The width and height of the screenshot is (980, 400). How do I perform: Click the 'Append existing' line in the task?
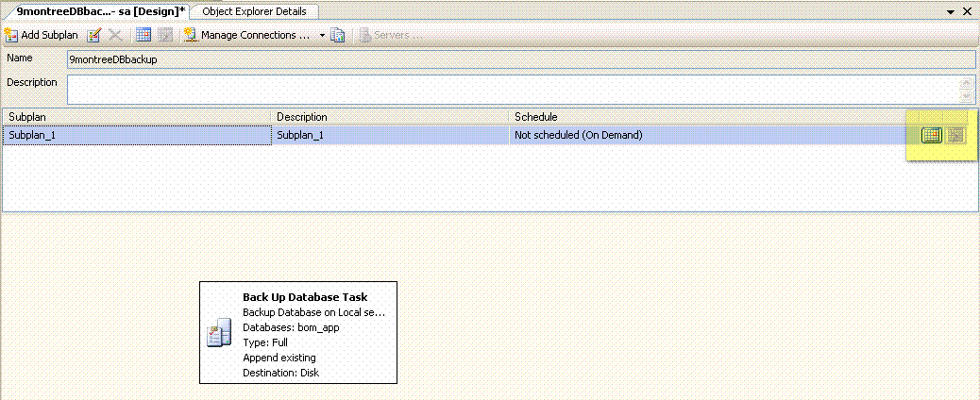[279, 358]
